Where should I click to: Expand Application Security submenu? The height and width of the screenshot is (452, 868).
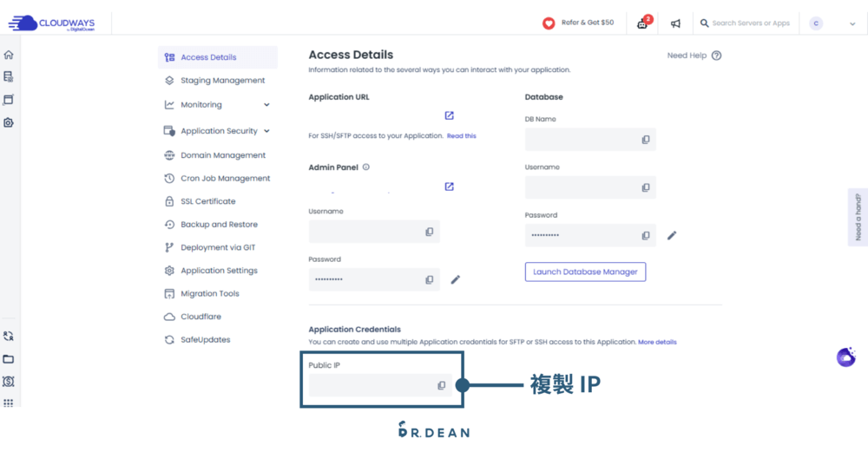pyautogui.click(x=266, y=131)
